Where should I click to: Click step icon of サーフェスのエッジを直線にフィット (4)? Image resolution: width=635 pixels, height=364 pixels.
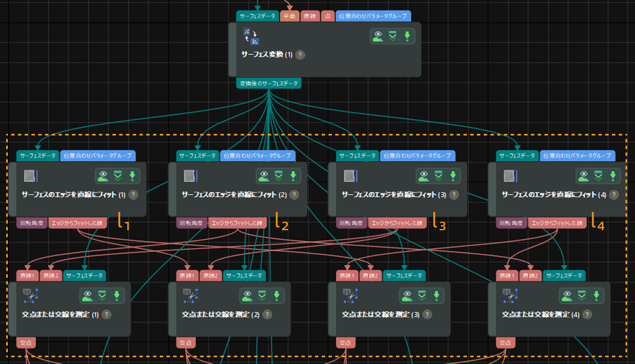(511, 176)
